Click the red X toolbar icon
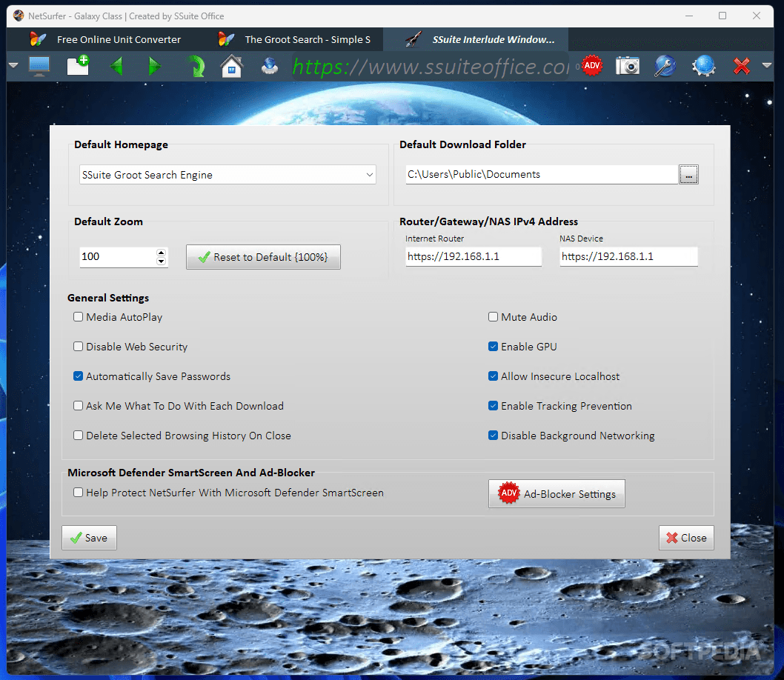This screenshot has height=680, width=784. (742, 66)
